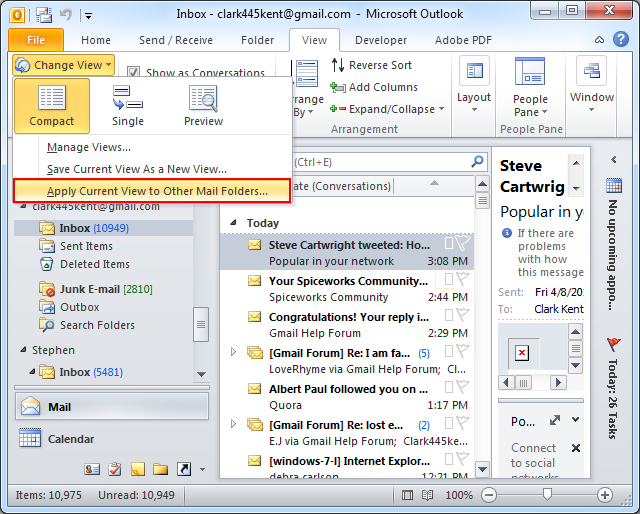Click the Calendar icon in To-Do Bar
The height and width of the screenshot is (514, 640).
614,185
